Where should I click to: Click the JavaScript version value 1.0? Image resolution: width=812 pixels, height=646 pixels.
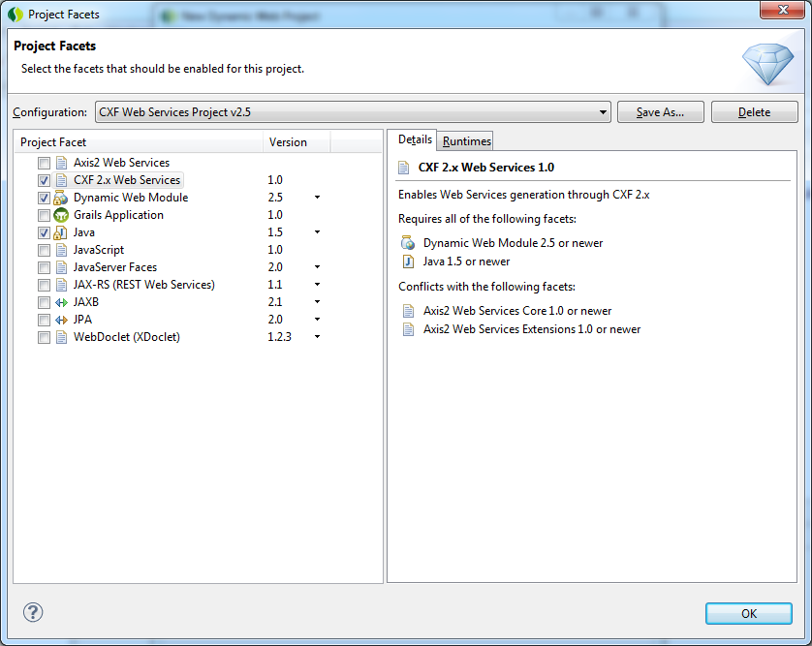[x=275, y=250]
